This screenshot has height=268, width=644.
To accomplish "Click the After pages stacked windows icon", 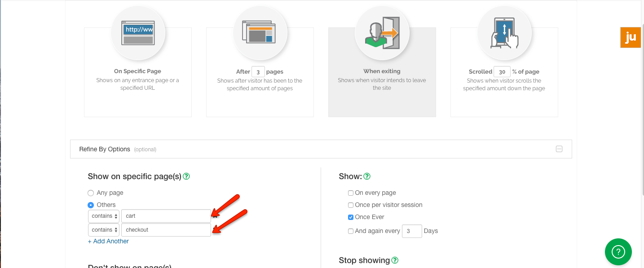I will pos(260,33).
